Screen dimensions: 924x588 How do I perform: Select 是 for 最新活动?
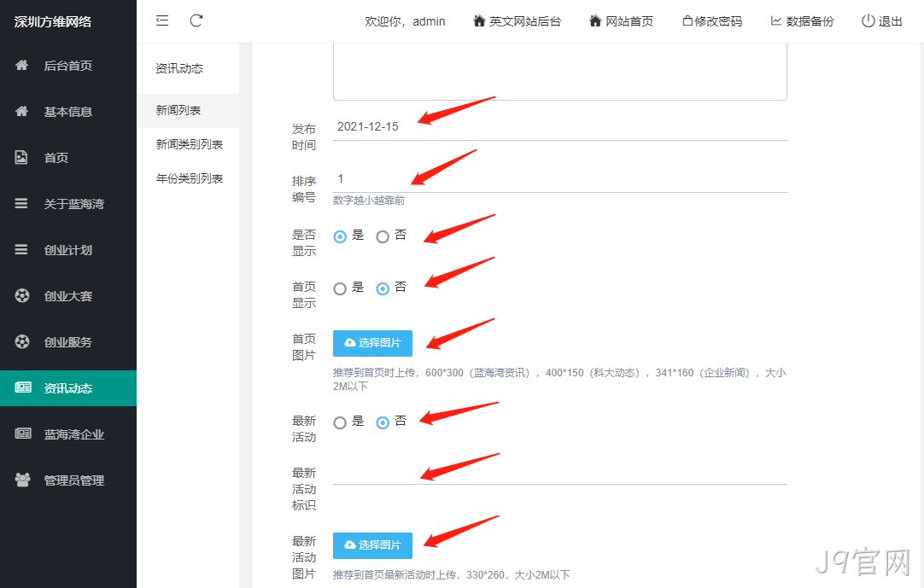click(x=340, y=422)
